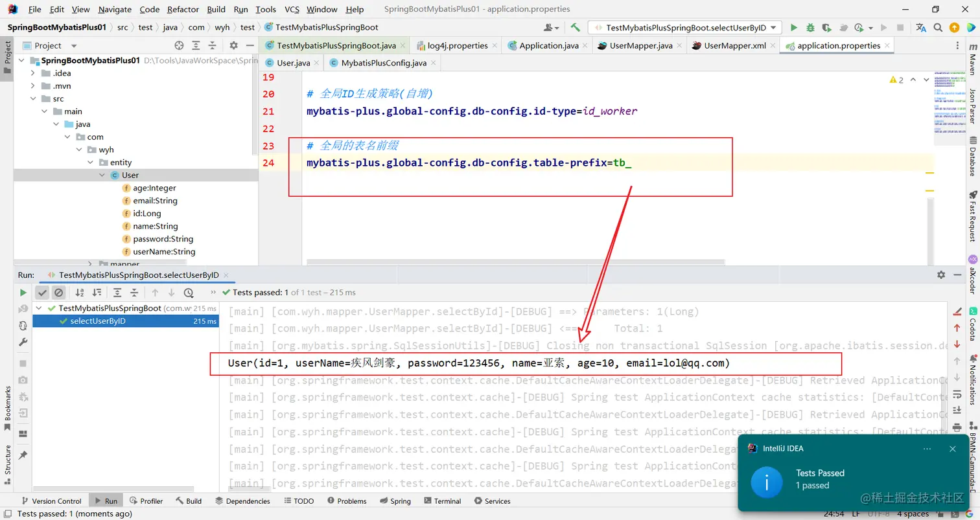Collapse the TestMybatisPlusSpringBoot test node
This screenshot has width=980, height=520.
[39, 308]
